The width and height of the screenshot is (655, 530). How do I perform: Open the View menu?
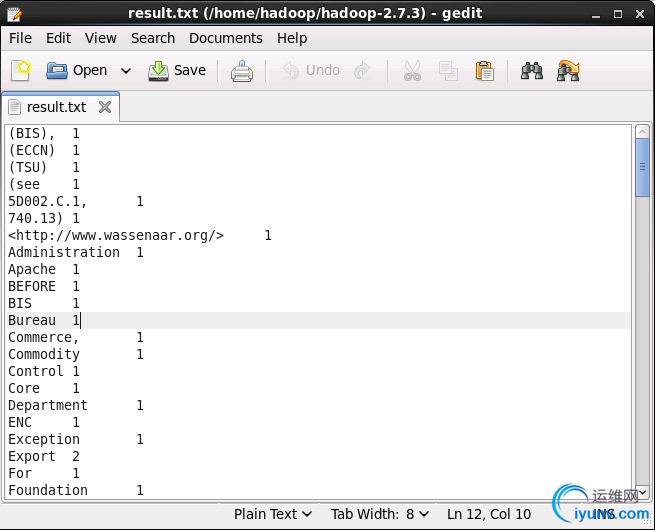pyautogui.click(x=101, y=38)
